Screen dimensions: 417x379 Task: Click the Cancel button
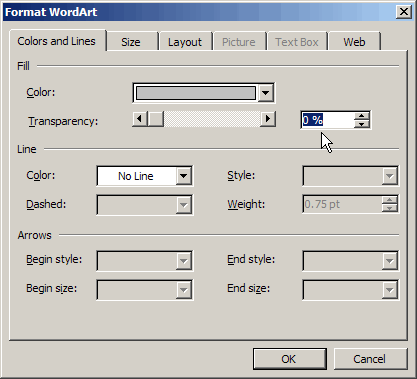(370, 359)
